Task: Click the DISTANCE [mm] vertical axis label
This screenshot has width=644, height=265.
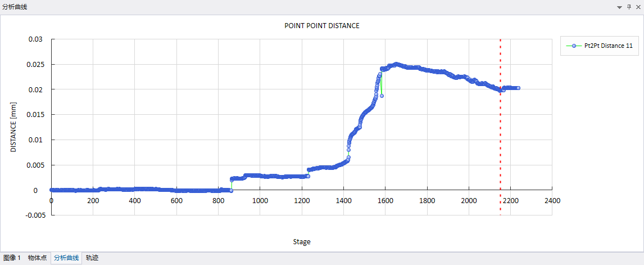Action: pos(13,127)
